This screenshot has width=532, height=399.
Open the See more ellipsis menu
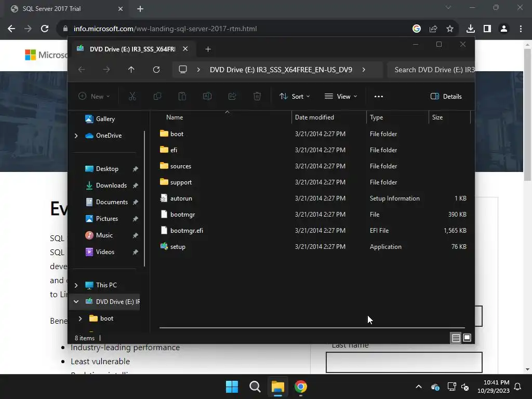click(379, 96)
